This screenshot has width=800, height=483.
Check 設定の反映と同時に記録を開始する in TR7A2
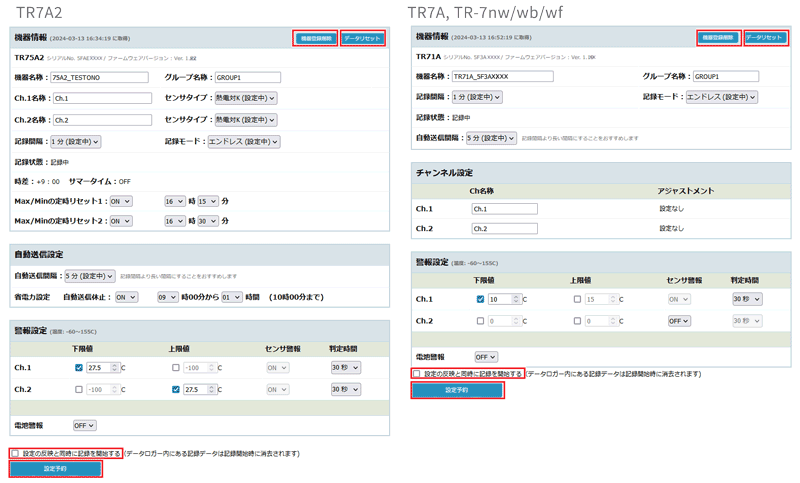15,453
